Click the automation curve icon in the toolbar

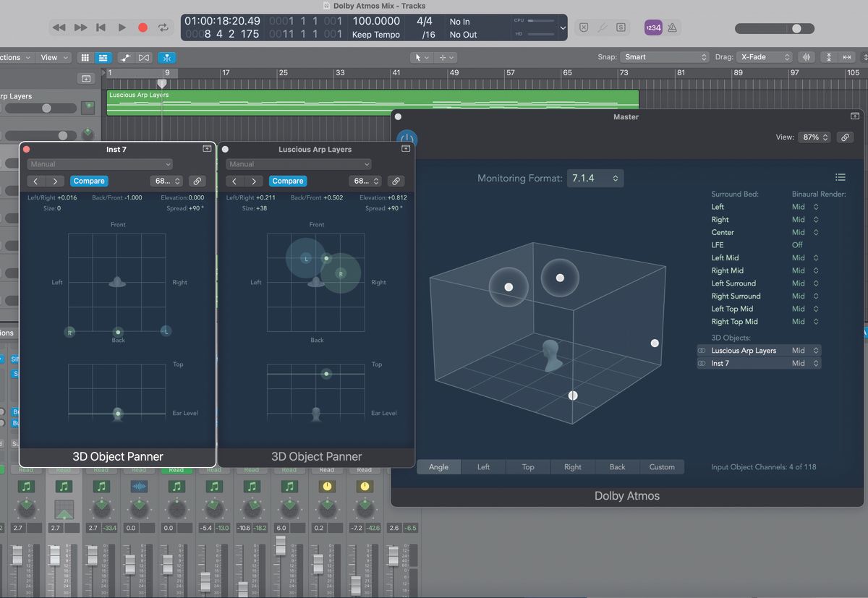click(124, 58)
